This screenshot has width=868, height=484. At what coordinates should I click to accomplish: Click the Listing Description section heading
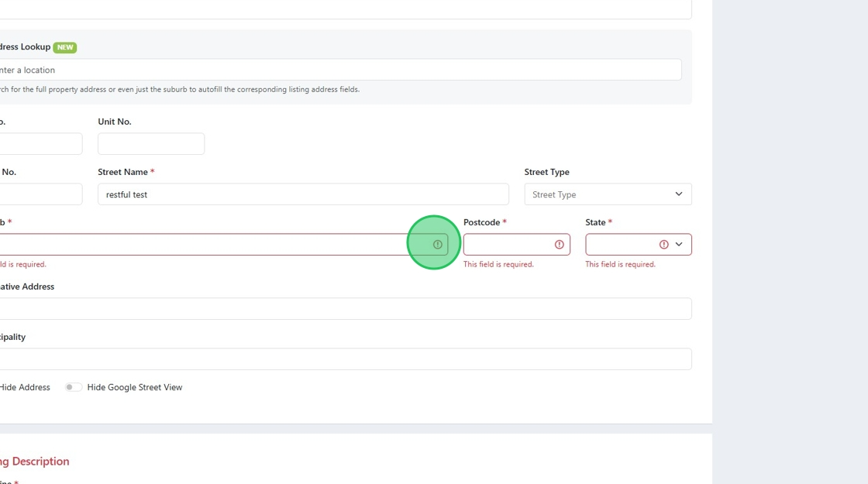pos(35,462)
